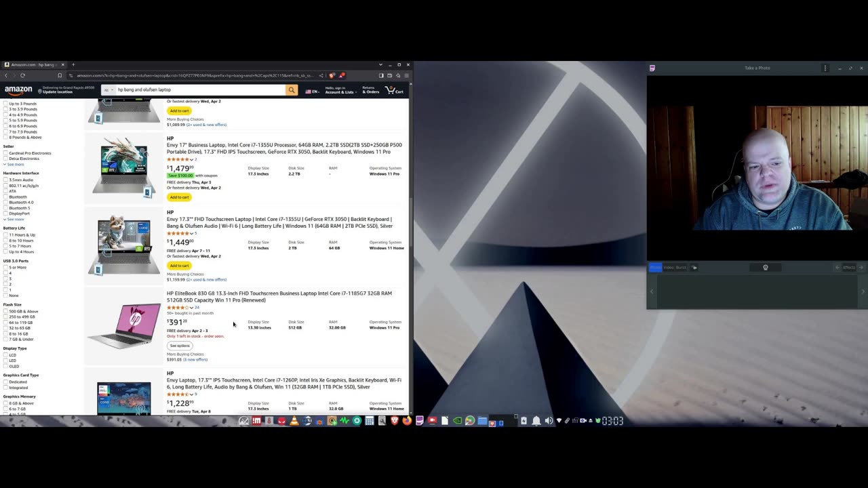Viewport: 868px width, 488px height.
Task: Open the EN language selector dropdown
Action: (313, 91)
